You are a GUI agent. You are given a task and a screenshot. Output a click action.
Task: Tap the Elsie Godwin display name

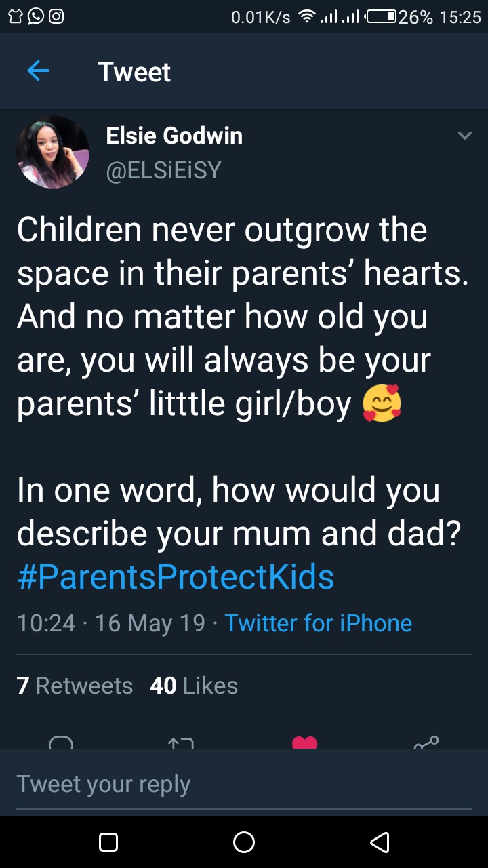coord(174,136)
